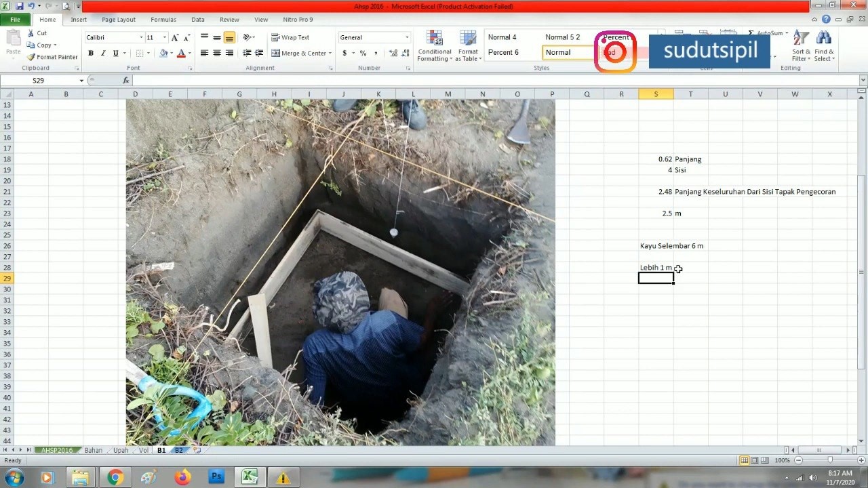Click Merge & Center button

pyautogui.click(x=301, y=53)
